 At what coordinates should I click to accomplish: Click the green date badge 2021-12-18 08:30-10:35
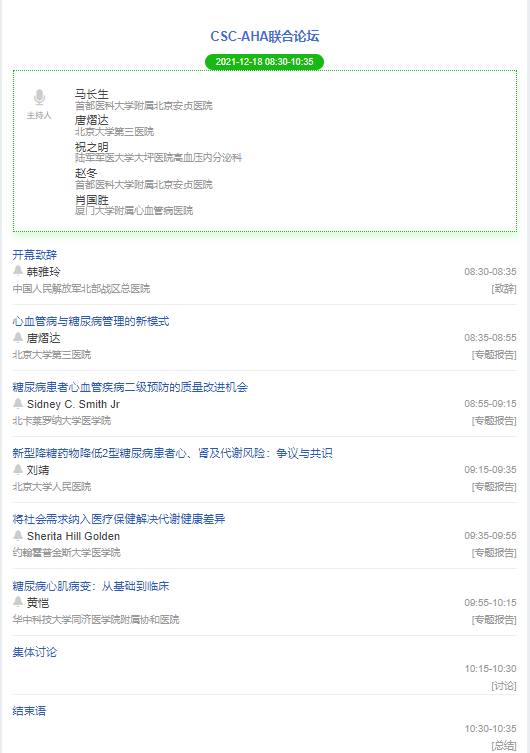265,62
